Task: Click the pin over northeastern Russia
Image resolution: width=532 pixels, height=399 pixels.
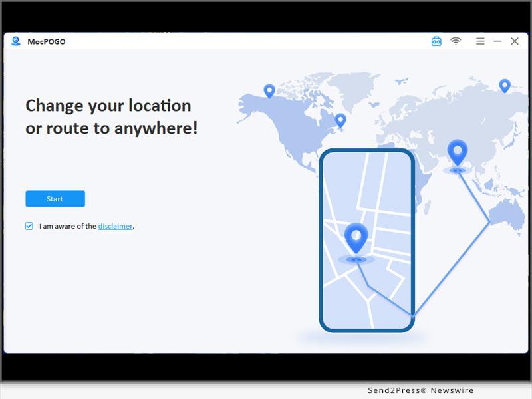Action: pos(505,85)
